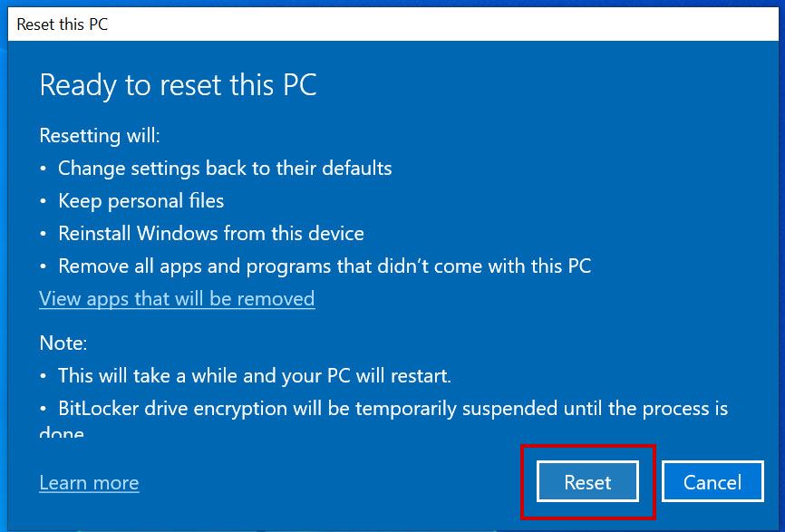
Task: Click the 'Ready to reset this PC' heading
Action: [x=178, y=85]
